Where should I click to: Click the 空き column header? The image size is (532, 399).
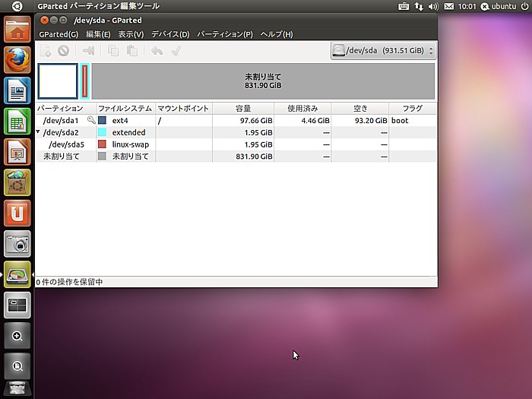point(360,108)
